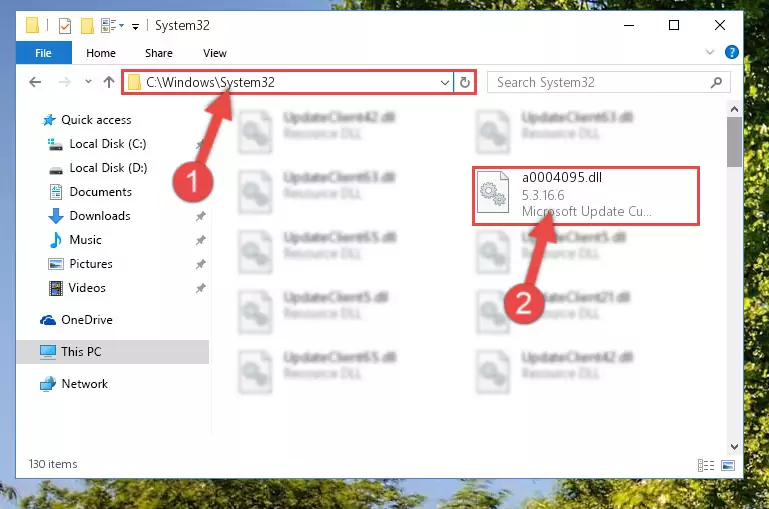The image size is (769, 509).
Task: Switch to details view layout
Action: tap(706, 465)
